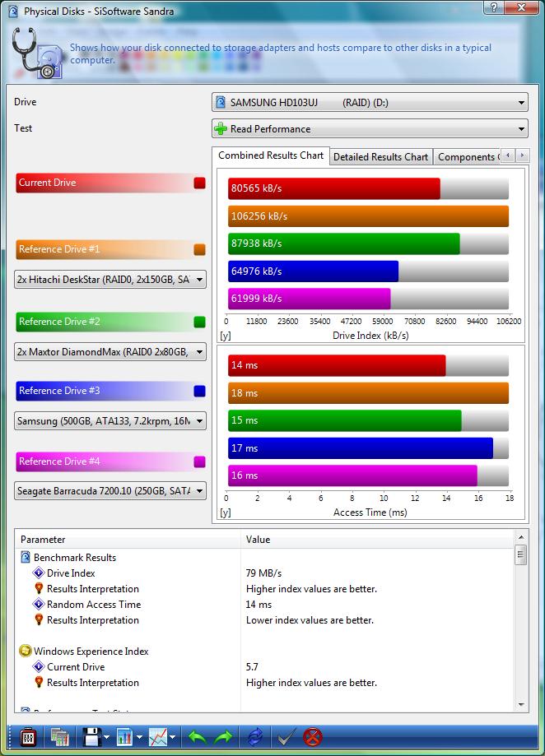This screenshot has width=545, height=756.
Task: Open the arrow beside the save icon
Action: [x=106, y=737]
